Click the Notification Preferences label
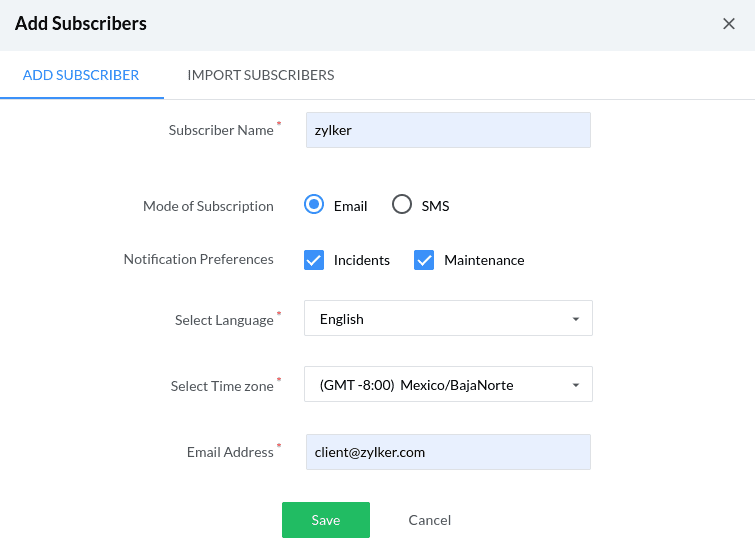 198,259
